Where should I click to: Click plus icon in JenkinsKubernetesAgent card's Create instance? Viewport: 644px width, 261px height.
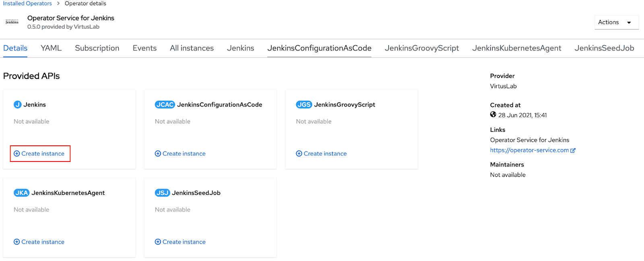[x=17, y=242]
